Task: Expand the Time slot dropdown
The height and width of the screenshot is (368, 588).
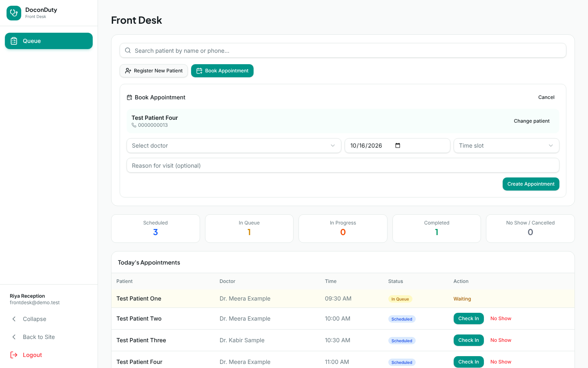Action: (506, 146)
